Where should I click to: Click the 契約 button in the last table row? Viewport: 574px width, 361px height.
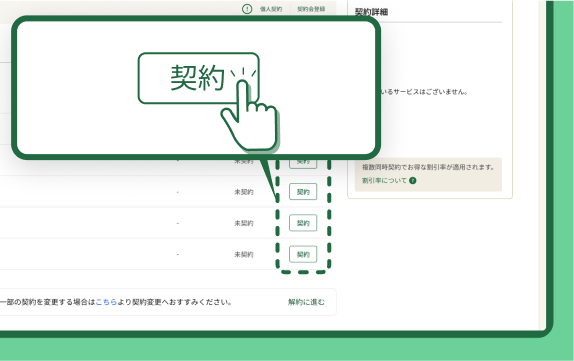[303, 254]
